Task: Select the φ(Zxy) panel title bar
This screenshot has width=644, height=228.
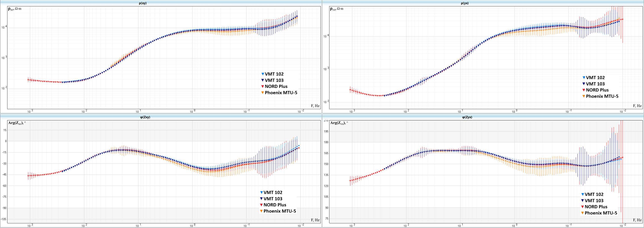Action: tap(145, 117)
